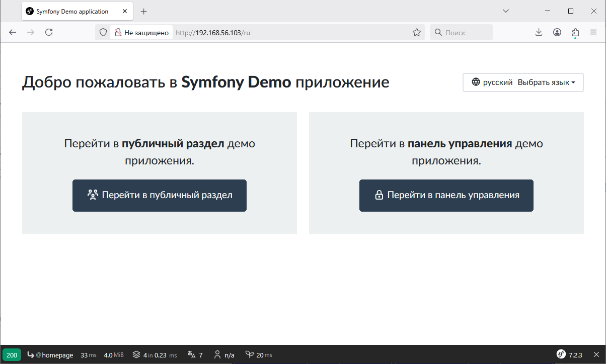This screenshot has width=606, height=364.
Task: Open the Firefox application hamburger menu
Action: point(593,32)
